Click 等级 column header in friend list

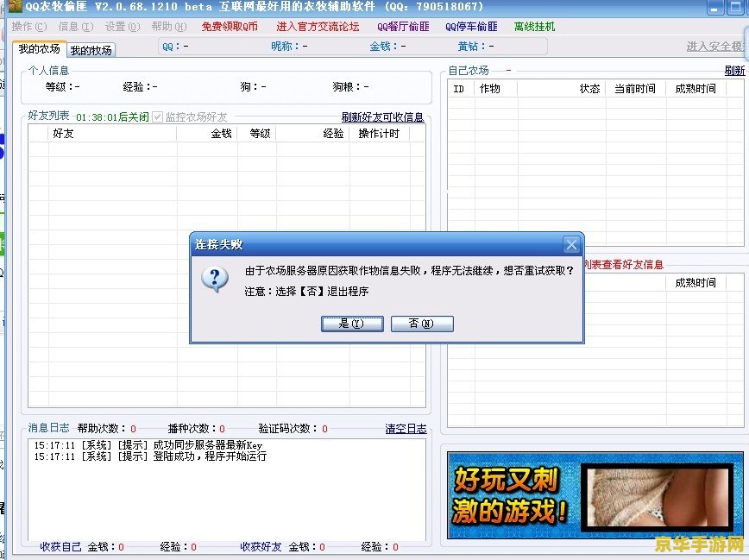coord(256,134)
